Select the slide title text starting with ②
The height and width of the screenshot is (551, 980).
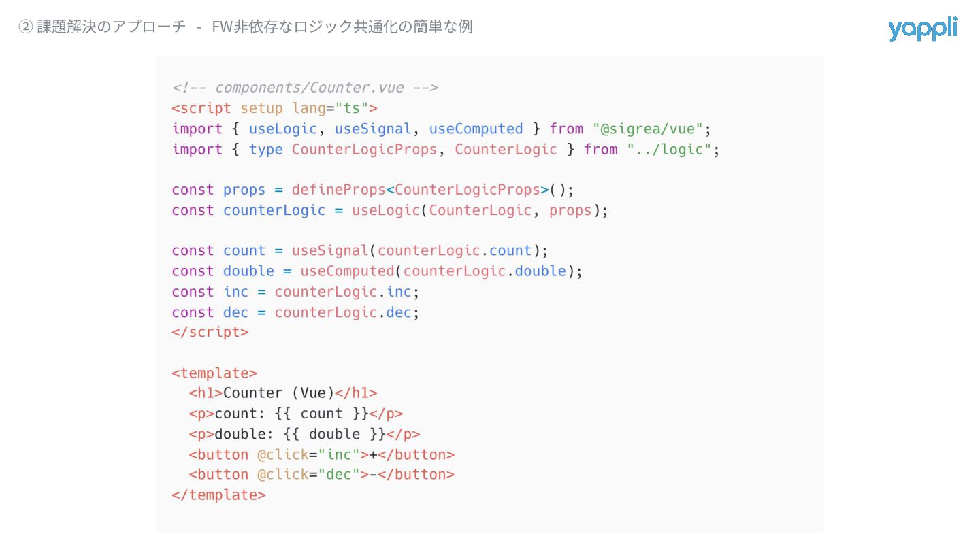246,27
